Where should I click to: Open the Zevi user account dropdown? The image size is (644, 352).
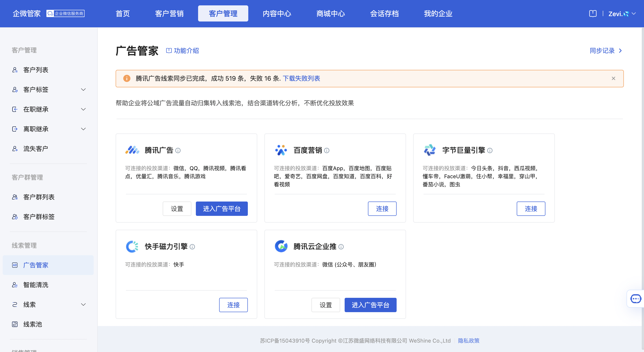point(622,14)
